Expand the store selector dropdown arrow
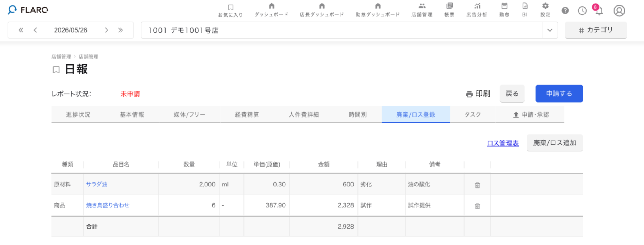This screenshot has height=245, width=644. pyautogui.click(x=550, y=30)
